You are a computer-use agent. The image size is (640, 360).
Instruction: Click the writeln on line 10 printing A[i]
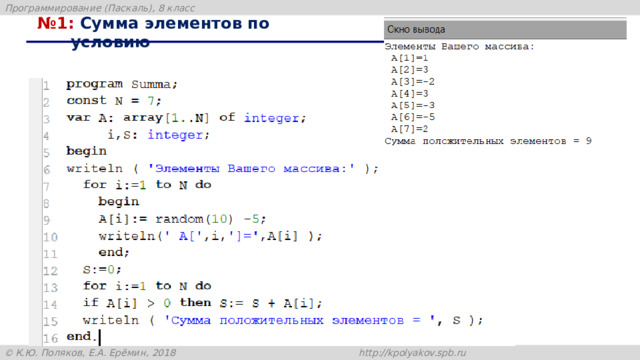click(x=210, y=236)
